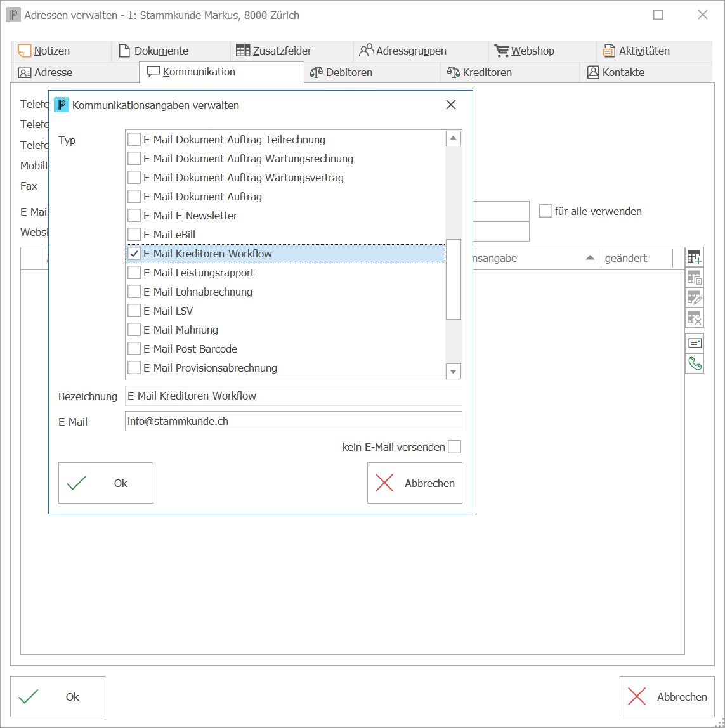Check the plain E-Mail Dokument Auftrag box
This screenshot has height=728, width=725.
click(134, 197)
